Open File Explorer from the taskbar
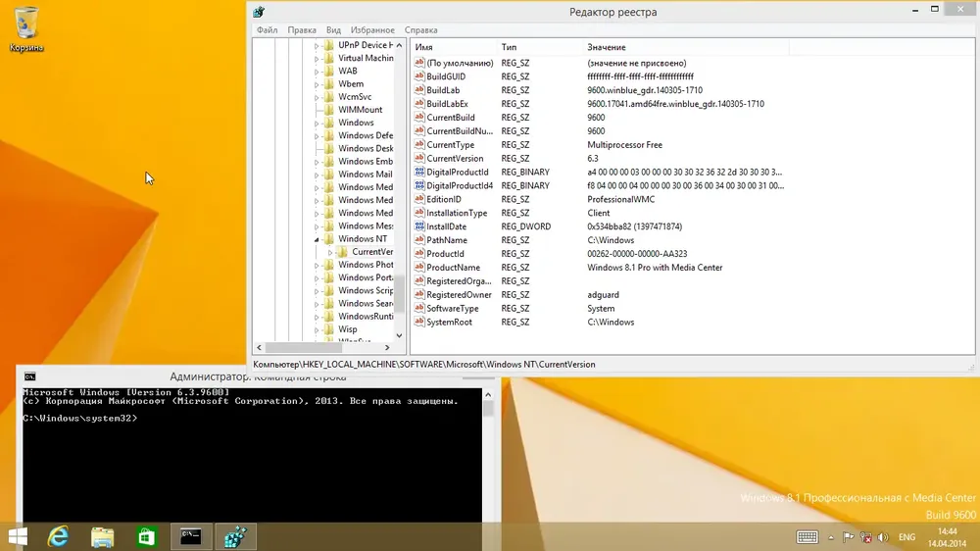 point(103,536)
